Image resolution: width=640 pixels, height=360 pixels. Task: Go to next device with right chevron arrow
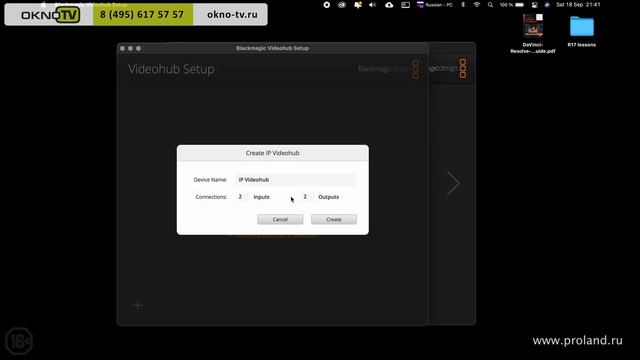coord(453,184)
